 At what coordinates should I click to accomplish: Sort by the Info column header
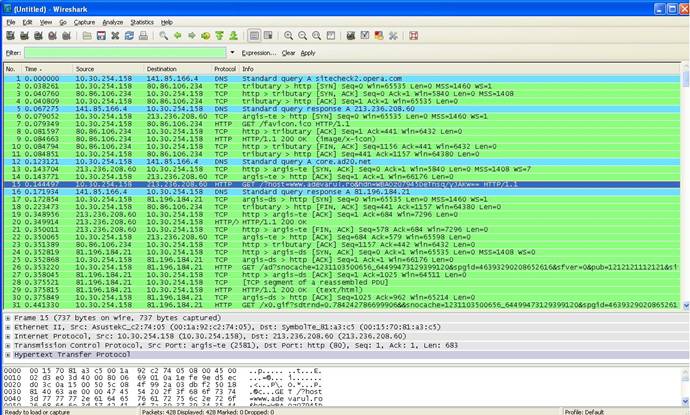pyautogui.click(x=459, y=69)
